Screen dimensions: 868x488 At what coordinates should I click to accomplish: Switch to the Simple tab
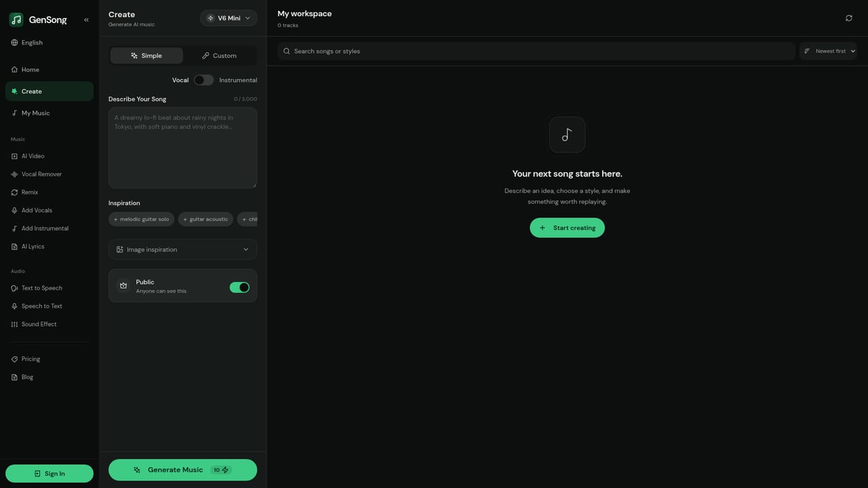146,56
